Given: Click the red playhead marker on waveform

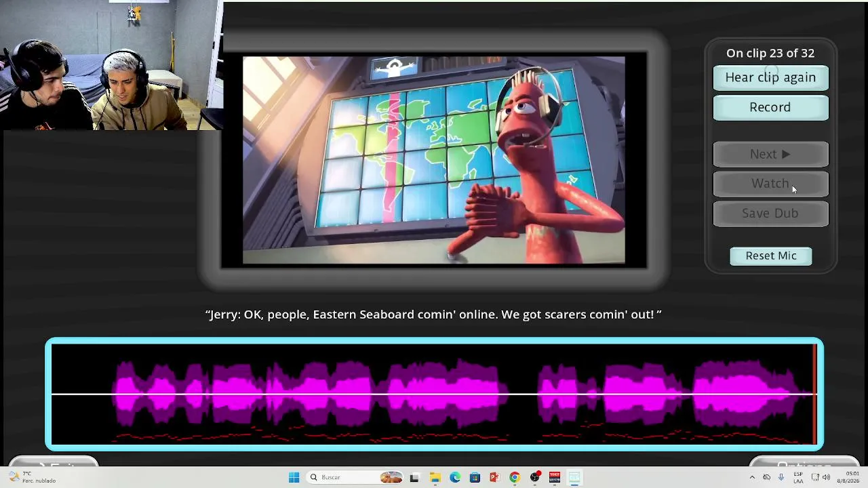Looking at the screenshot, I should point(814,394).
